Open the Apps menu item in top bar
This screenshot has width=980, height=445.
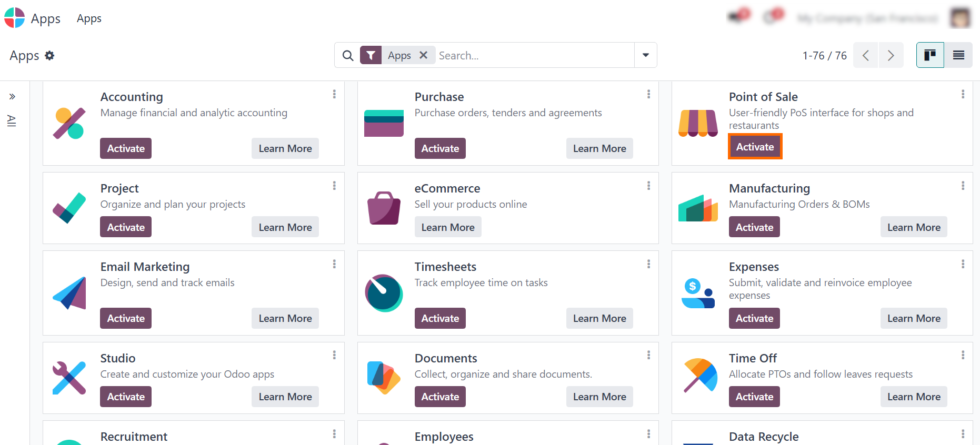pyautogui.click(x=89, y=18)
